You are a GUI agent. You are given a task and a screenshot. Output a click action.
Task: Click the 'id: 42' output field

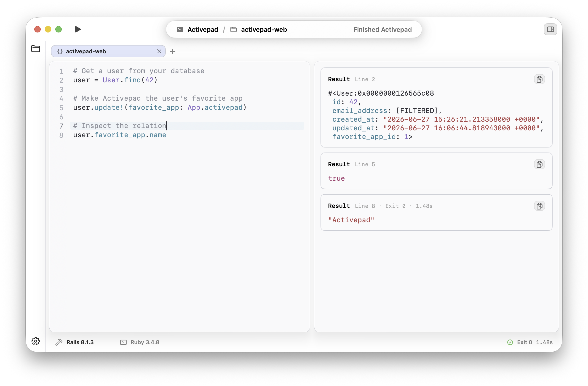[347, 102]
